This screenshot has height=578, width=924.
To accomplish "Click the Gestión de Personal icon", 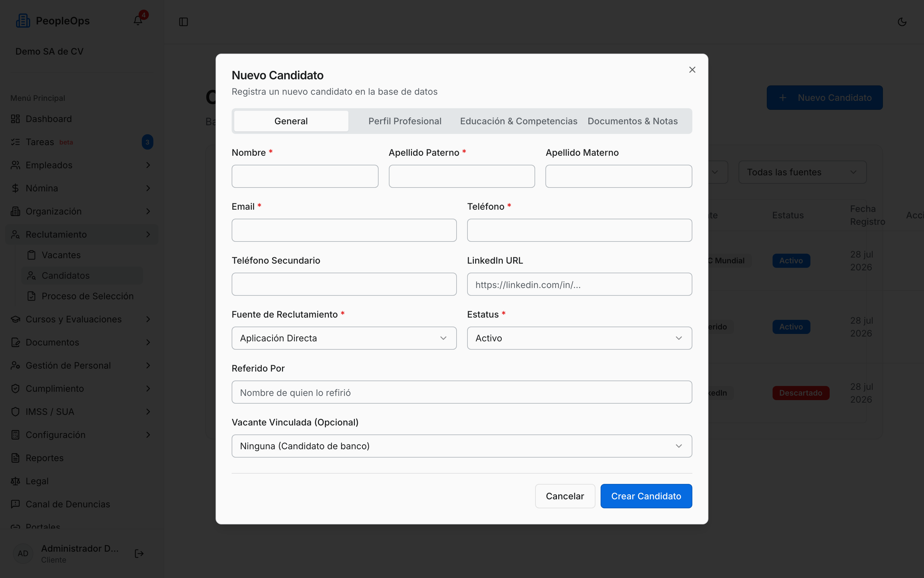I will point(15,365).
